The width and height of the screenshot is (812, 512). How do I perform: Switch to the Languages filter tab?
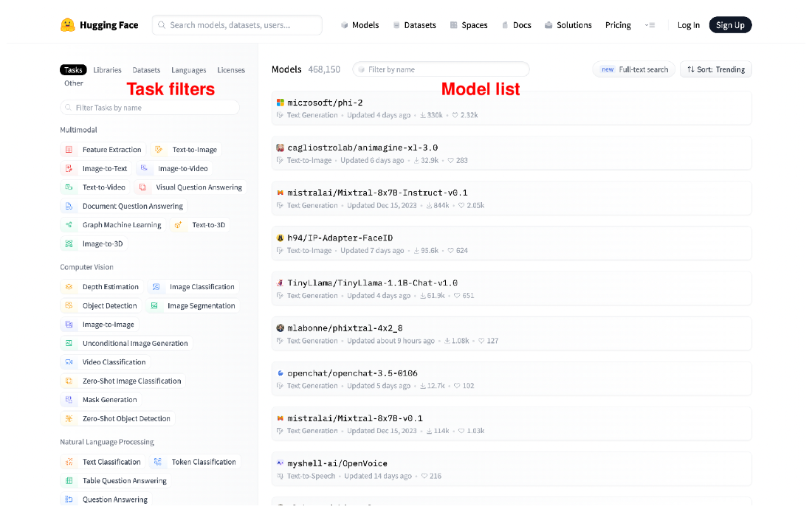pos(188,70)
